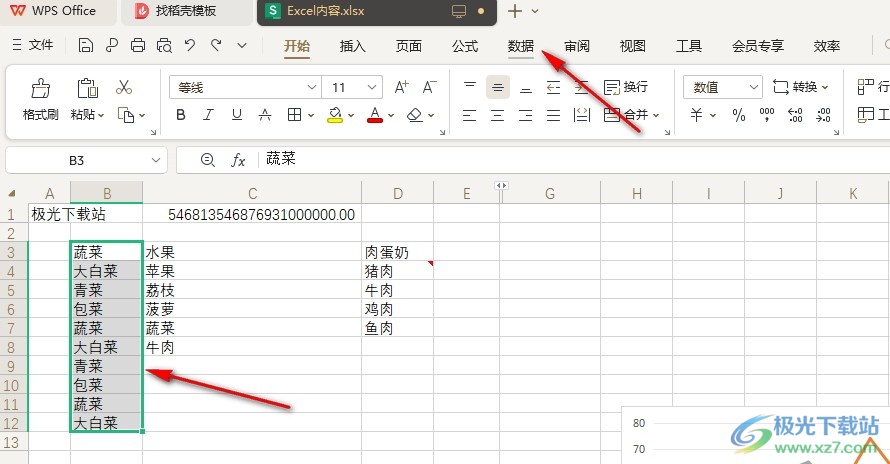Click the insert function fx icon

(x=238, y=160)
